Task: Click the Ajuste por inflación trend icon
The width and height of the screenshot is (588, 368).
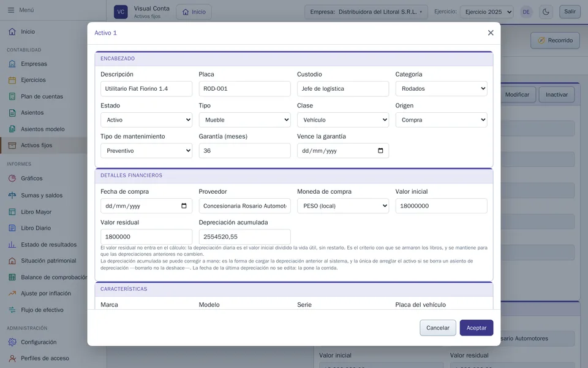Action: [x=12, y=293]
